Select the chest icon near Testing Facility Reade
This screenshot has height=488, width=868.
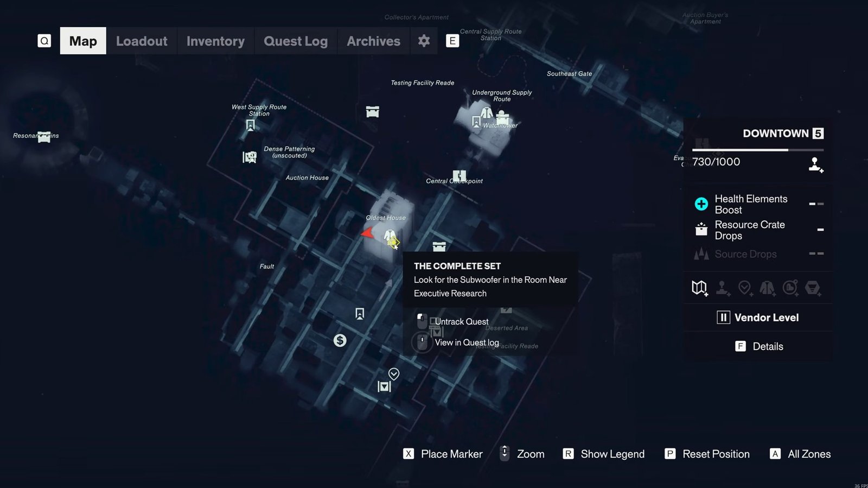(x=372, y=112)
